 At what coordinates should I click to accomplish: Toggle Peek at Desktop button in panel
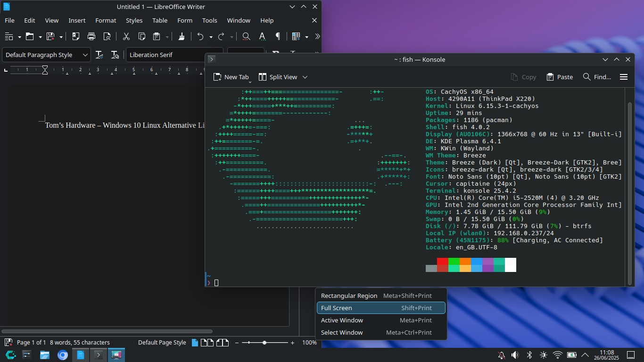[x=630, y=355]
